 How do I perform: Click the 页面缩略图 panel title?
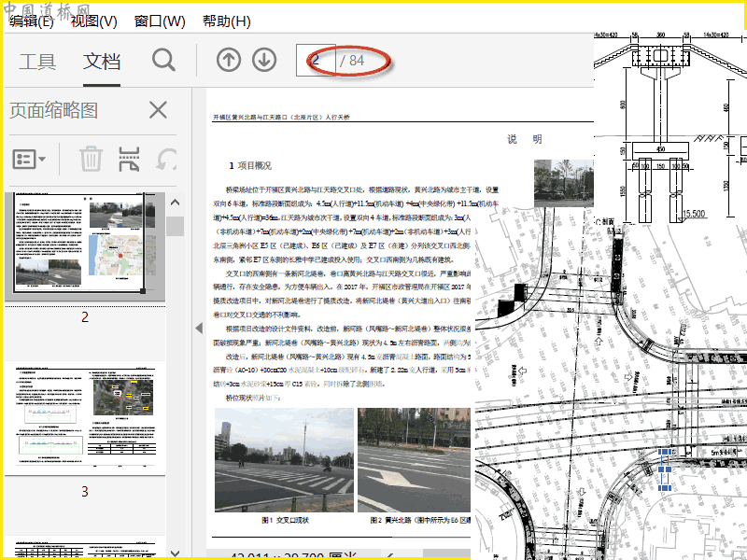pyautogui.click(x=53, y=110)
